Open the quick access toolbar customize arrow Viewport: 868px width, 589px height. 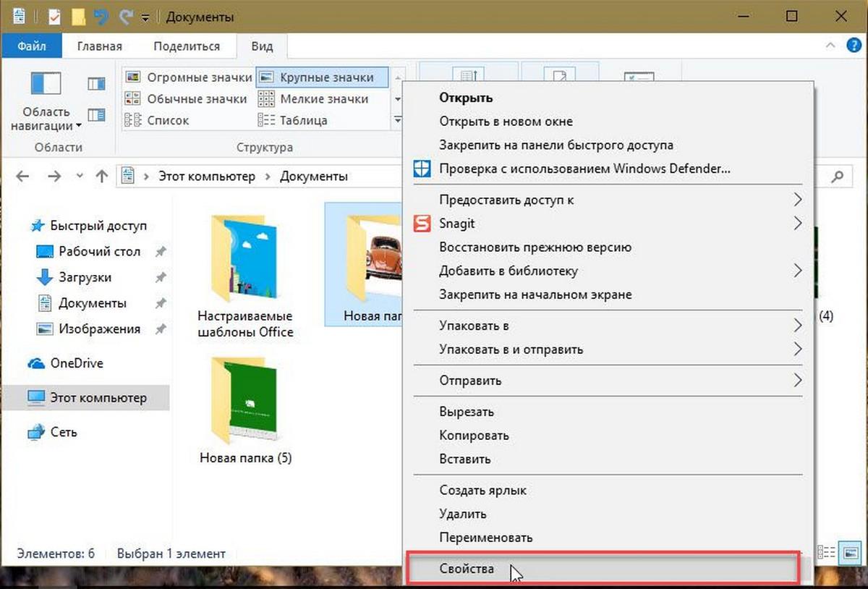[x=145, y=17]
